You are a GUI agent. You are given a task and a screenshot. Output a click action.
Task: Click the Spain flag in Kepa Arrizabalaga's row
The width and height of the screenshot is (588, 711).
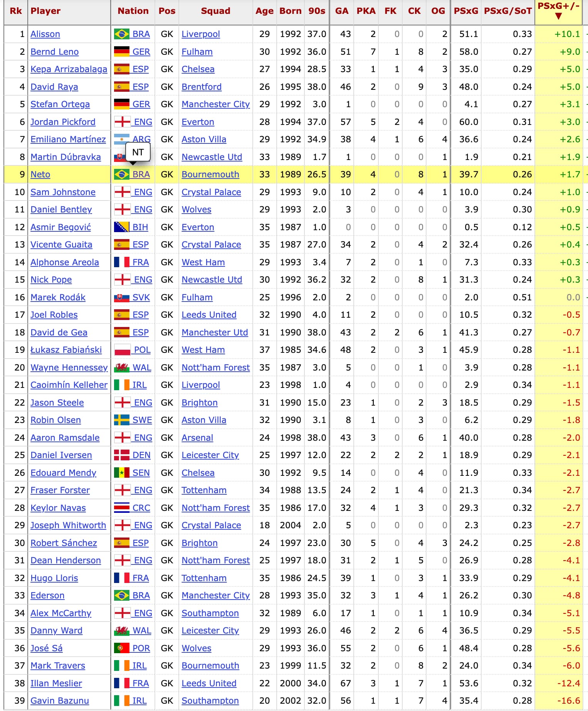coord(122,69)
